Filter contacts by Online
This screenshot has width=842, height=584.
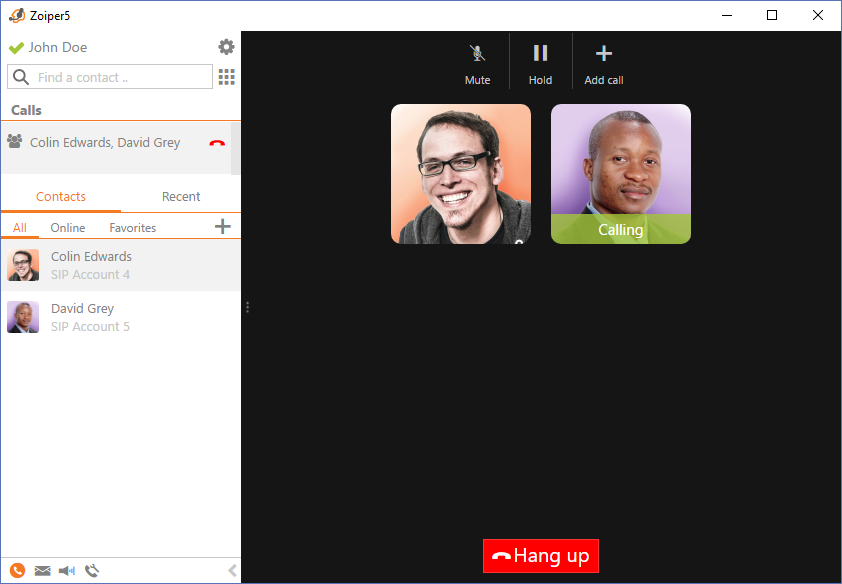point(68,228)
